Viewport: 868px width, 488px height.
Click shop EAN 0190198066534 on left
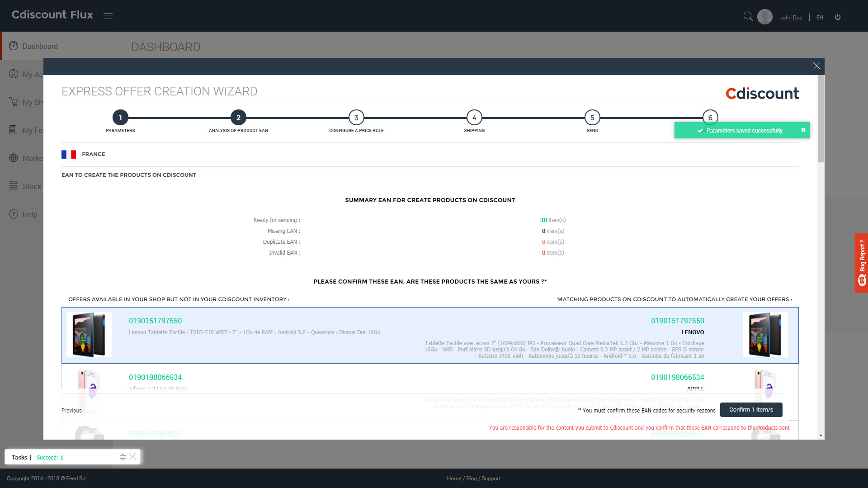pos(155,377)
